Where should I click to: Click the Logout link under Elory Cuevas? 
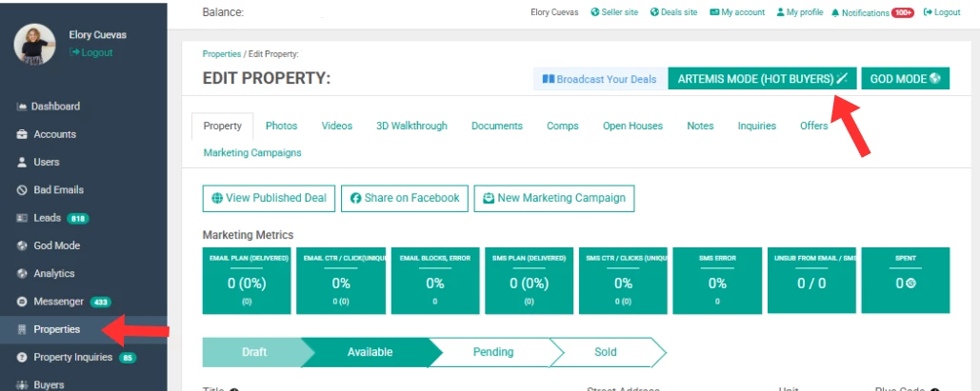(91, 52)
